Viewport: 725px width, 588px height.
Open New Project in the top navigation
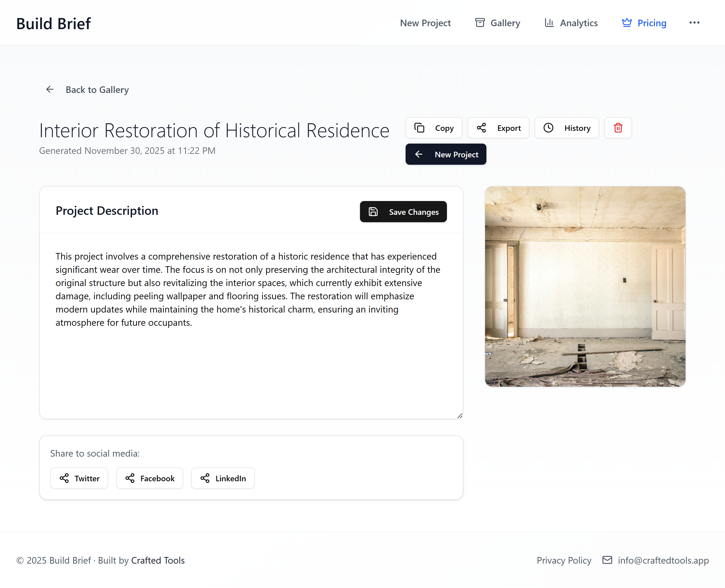pos(425,23)
